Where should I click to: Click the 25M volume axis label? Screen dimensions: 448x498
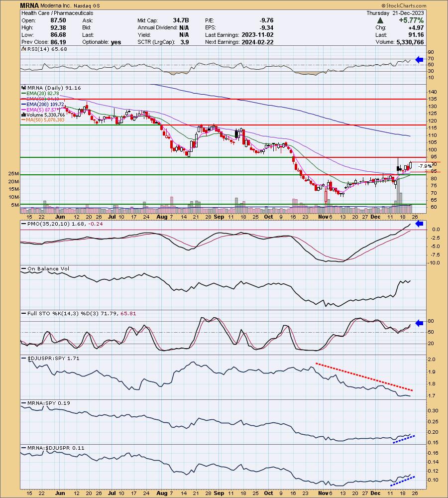13,174
